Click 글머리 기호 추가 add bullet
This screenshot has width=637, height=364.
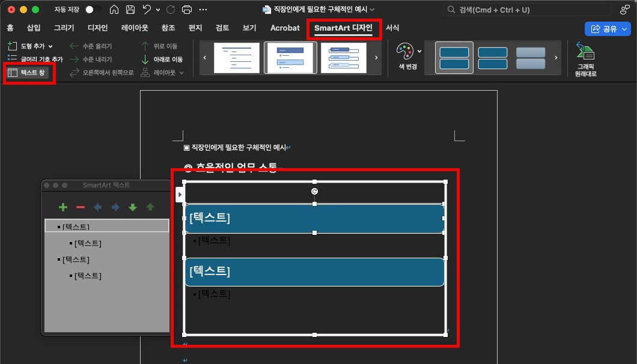pos(35,59)
